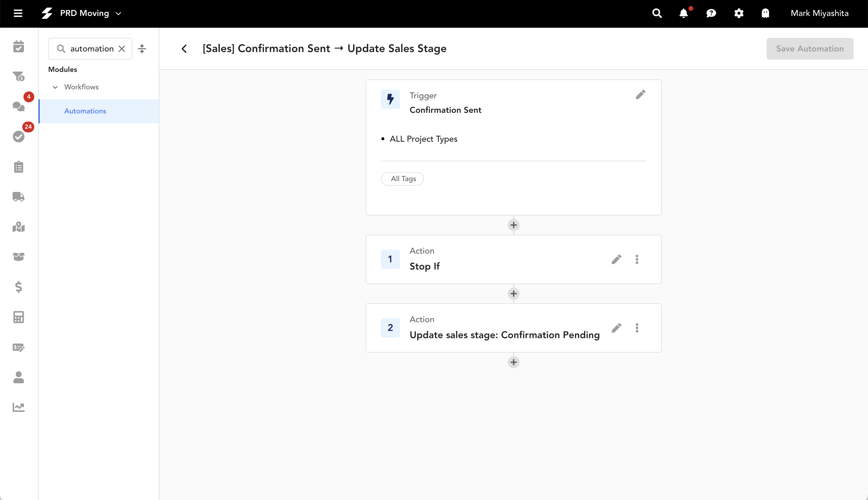Screen dimensions: 868x500
Task: Collapse all modules in settings sidebar
Action: 142,49
